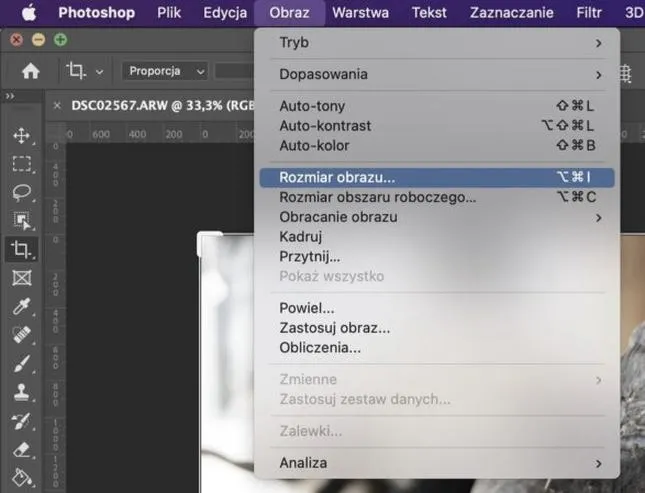Screen dimensions: 645x493
Task: Select the Clone Stamp tool
Action: click(x=21, y=392)
